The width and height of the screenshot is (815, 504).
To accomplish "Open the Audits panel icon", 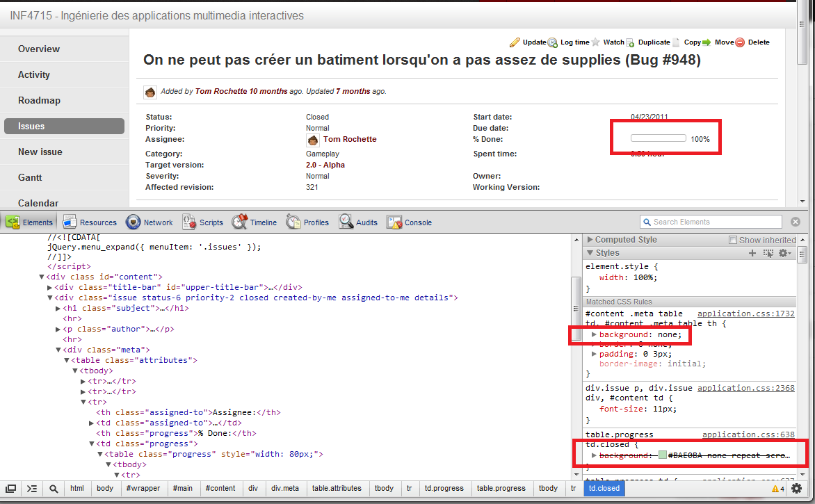I will click(346, 222).
